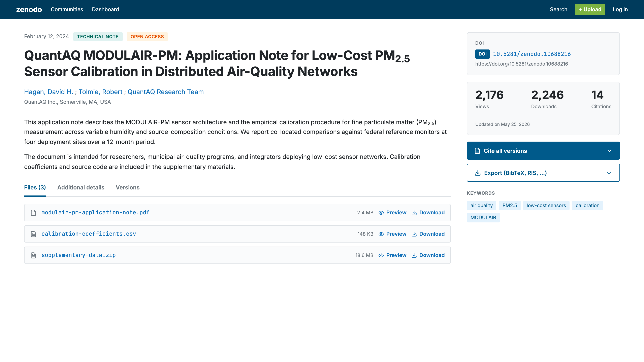The width and height of the screenshot is (644, 362).
Task: Click download arrow icon for calibration-coefficients.csv
Action: click(414, 234)
